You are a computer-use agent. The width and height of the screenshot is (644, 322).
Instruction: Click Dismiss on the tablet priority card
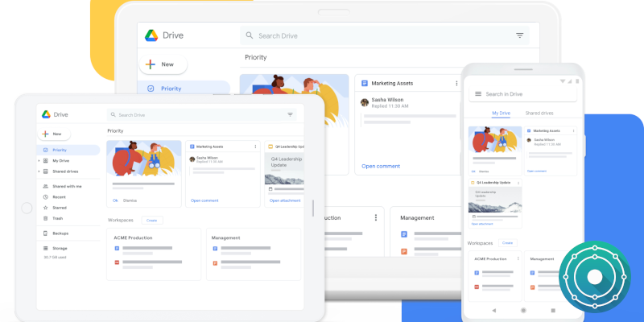coord(130,200)
